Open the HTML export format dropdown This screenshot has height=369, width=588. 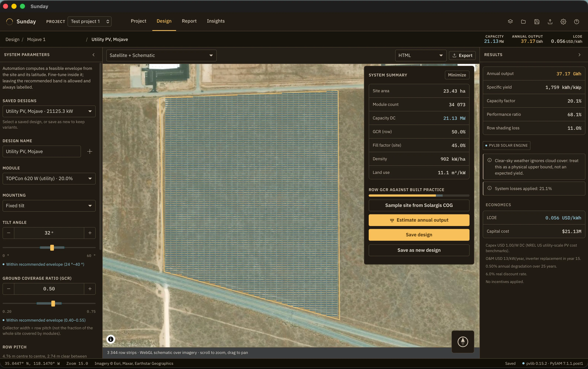[x=421, y=55]
